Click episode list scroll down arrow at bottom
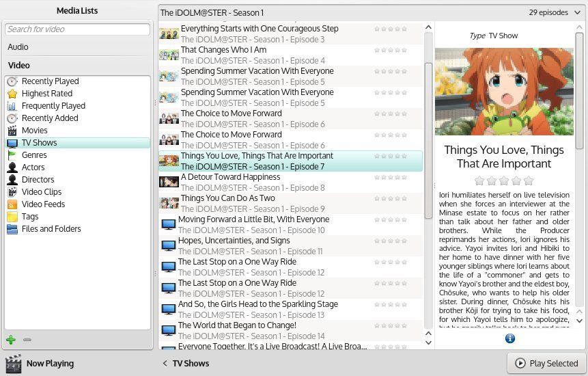The width and height of the screenshot is (588, 376). pos(428,343)
